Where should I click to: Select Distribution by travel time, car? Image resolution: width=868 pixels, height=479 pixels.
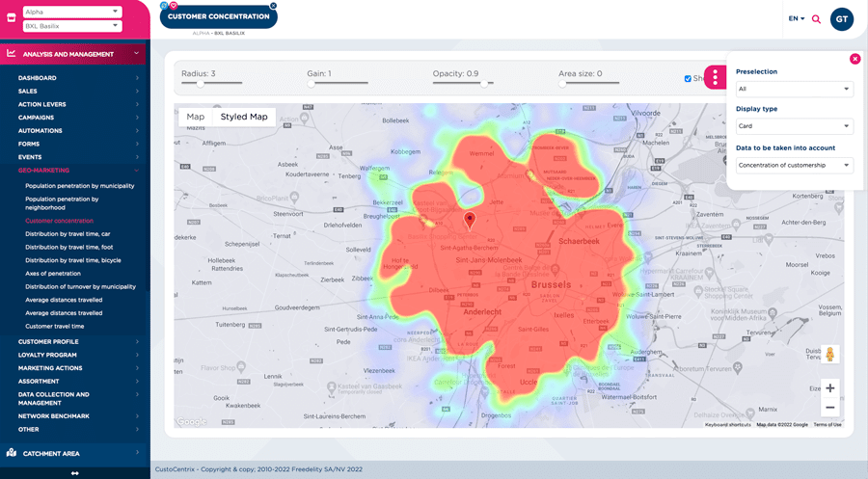68,234
